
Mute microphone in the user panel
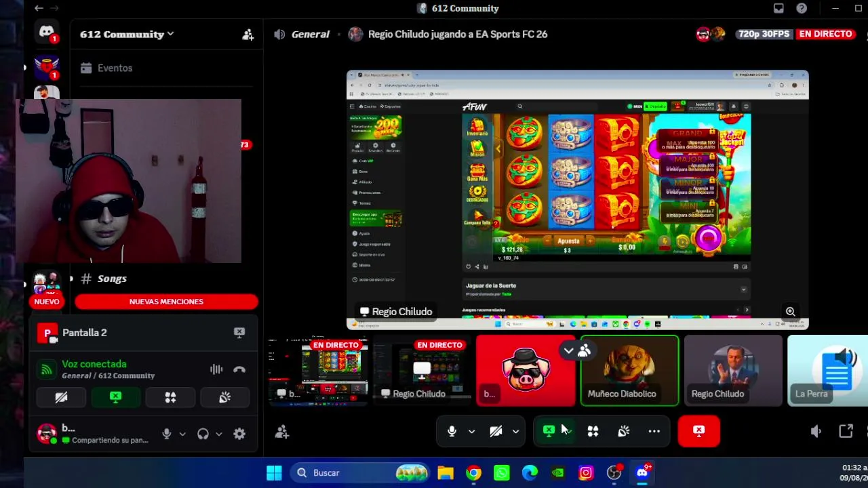pos(167,434)
